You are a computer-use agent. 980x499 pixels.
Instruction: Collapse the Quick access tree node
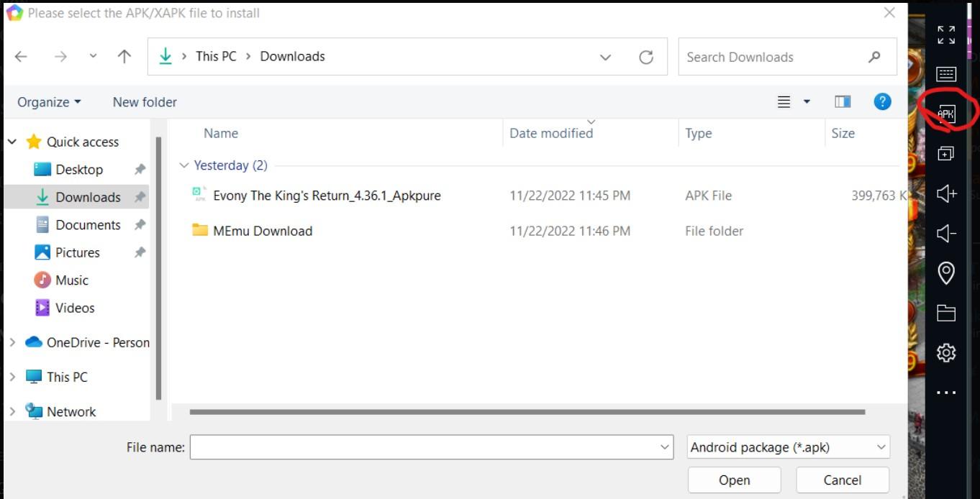(x=12, y=142)
